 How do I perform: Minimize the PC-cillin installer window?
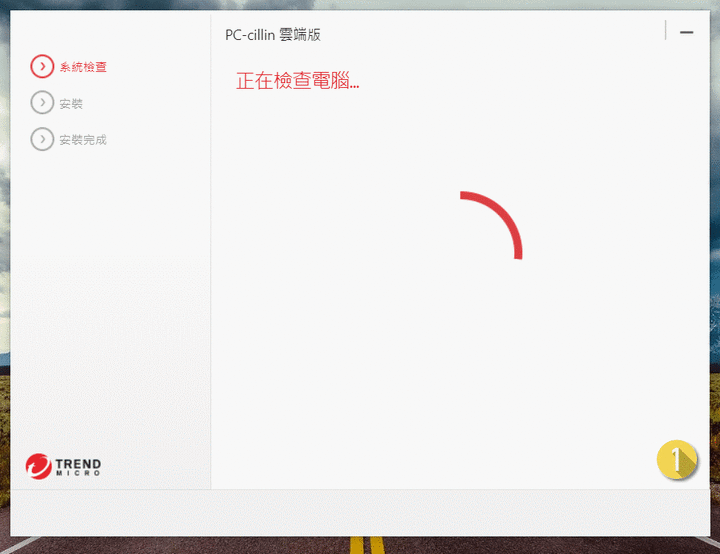(x=686, y=32)
